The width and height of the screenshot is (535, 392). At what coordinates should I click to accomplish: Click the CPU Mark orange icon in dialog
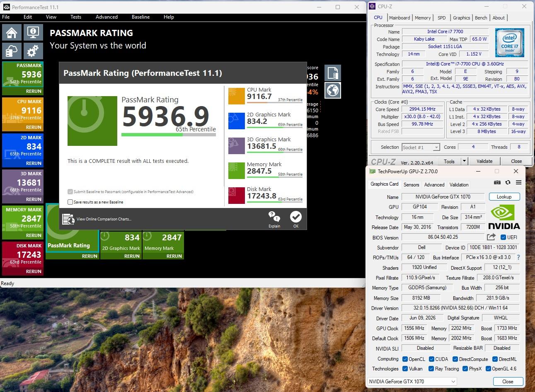pyautogui.click(x=237, y=96)
